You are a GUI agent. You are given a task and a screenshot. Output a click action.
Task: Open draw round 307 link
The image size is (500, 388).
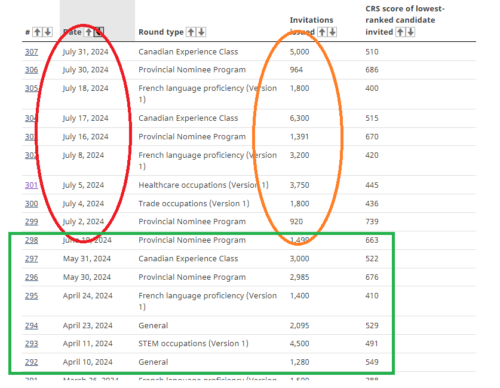pos(31,52)
